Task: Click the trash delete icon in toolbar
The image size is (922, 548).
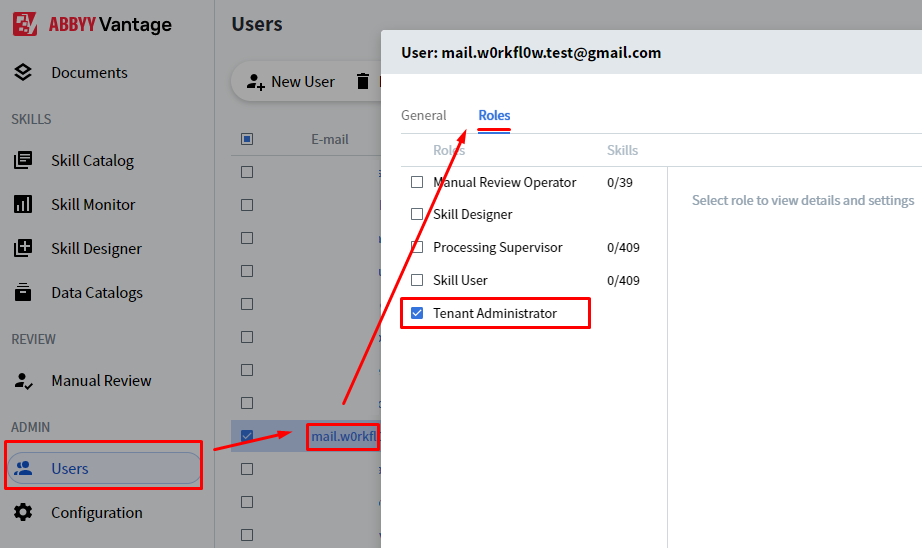Action: pyautogui.click(x=363, y=81)
